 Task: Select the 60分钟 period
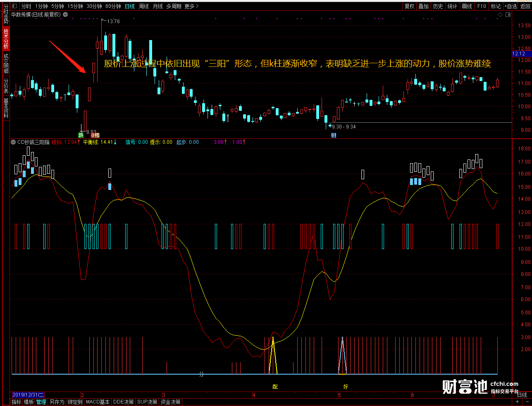(113, 6)
